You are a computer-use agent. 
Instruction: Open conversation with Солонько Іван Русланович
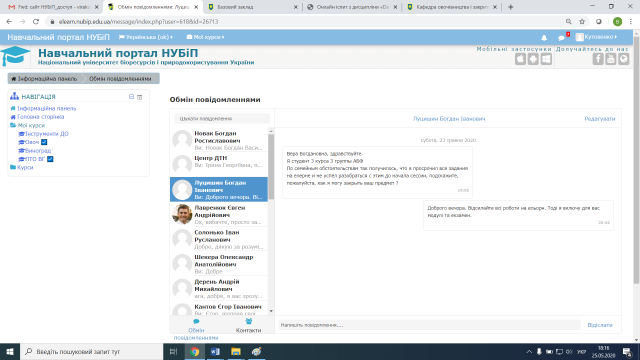[x=219, y=239]
